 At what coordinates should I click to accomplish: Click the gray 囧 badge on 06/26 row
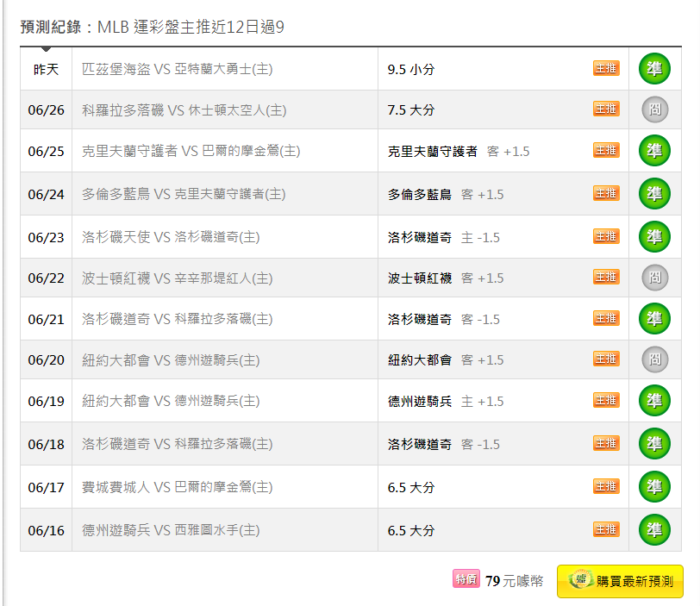(655, 109)
